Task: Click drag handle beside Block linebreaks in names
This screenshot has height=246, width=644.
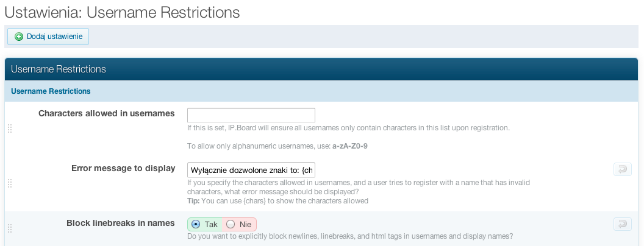Action: 10,229
